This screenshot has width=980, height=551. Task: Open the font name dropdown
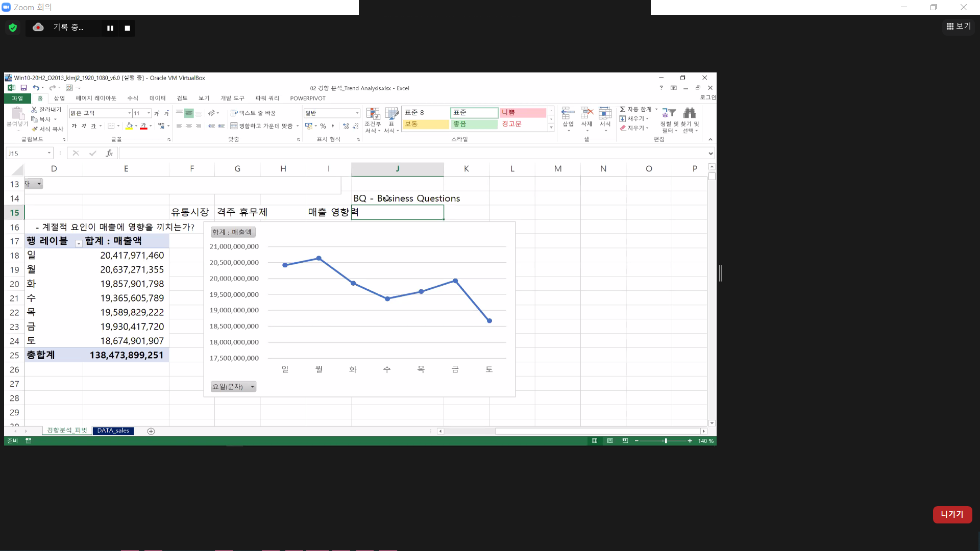pos(129,113)
